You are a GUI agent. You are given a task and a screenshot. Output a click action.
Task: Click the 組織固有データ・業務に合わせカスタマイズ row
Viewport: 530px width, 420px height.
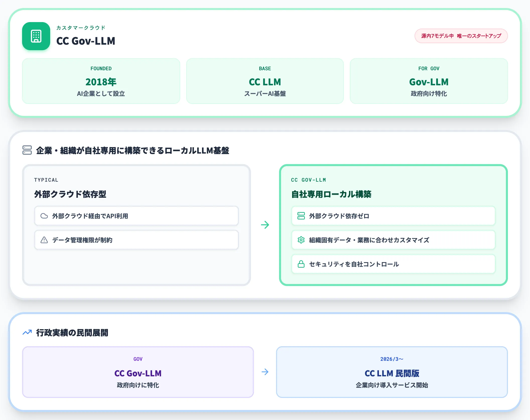(393, 240)
